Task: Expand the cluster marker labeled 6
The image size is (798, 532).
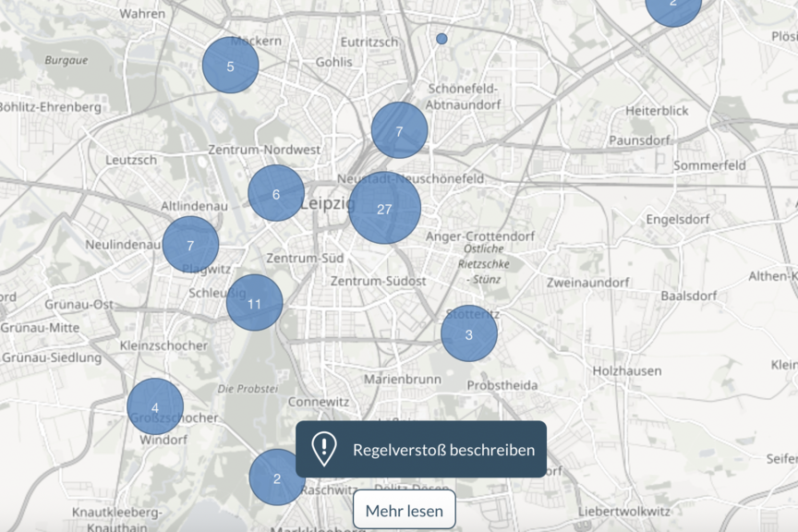Action: click(x=276, y=194)
